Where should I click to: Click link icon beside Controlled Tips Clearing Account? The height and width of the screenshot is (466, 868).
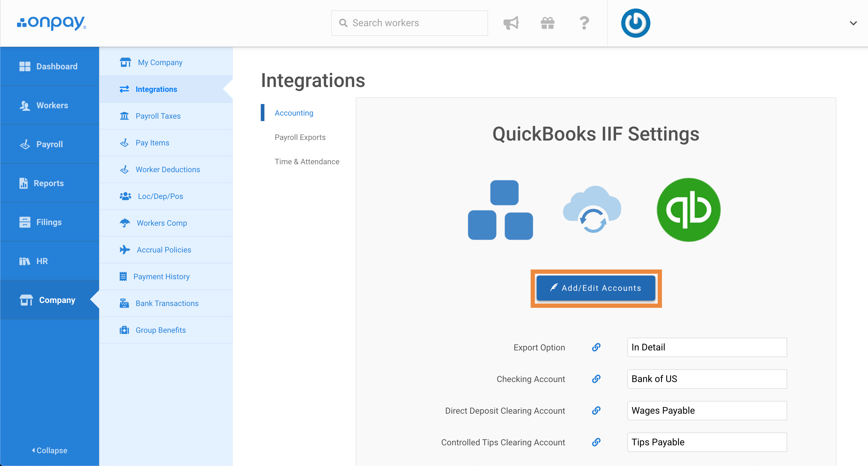[x=596, y=442]
